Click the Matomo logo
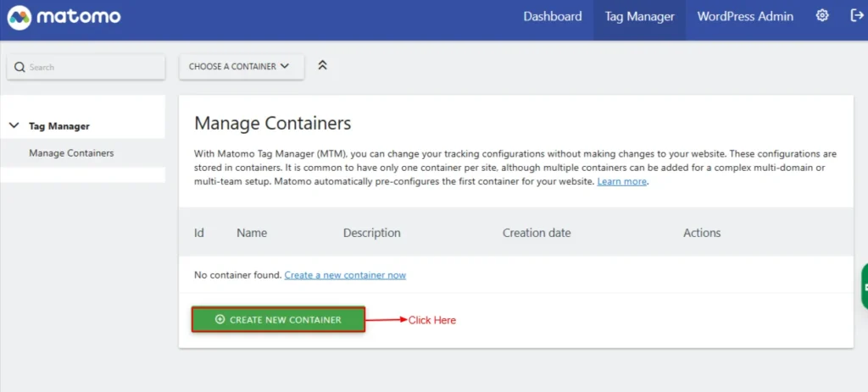Image resolution: width=868 pixels, height=392 pixels. (x=64, y=17)
